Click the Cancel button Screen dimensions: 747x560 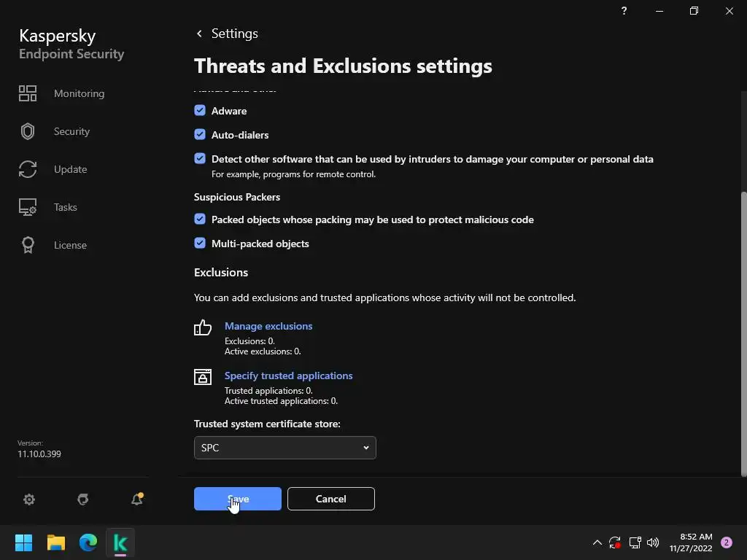click(331, 499)
